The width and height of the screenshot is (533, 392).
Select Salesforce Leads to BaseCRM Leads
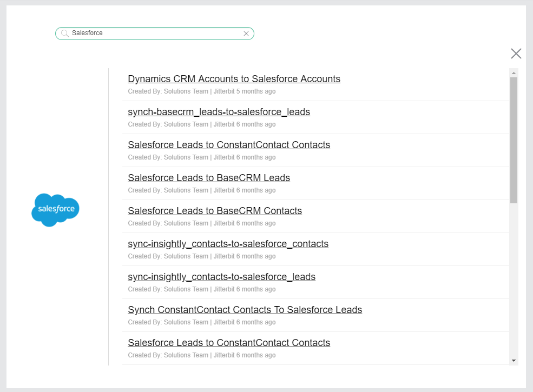coord(209,178)
